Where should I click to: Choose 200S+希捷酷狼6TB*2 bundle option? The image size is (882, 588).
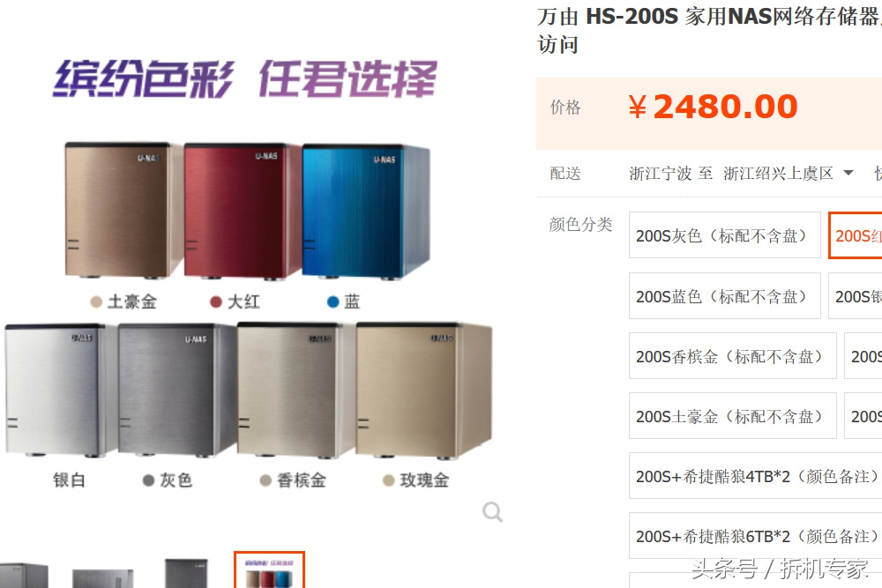pyautogui.click(x=756, y=536)
